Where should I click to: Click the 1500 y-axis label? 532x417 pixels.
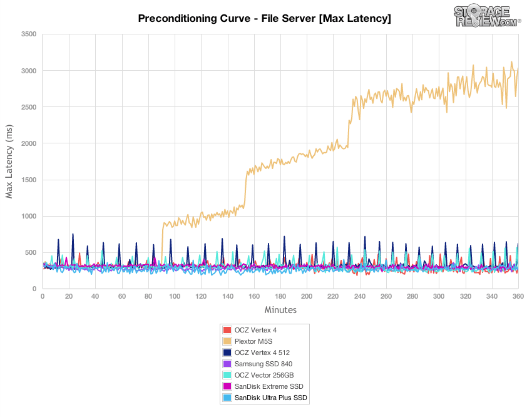click(29, 180)
